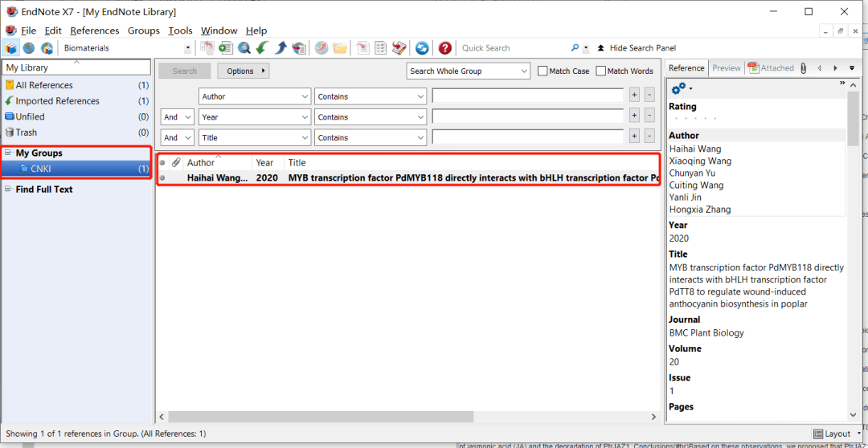Click the Quick Search magnifier icon

click(x=575, y=48)
